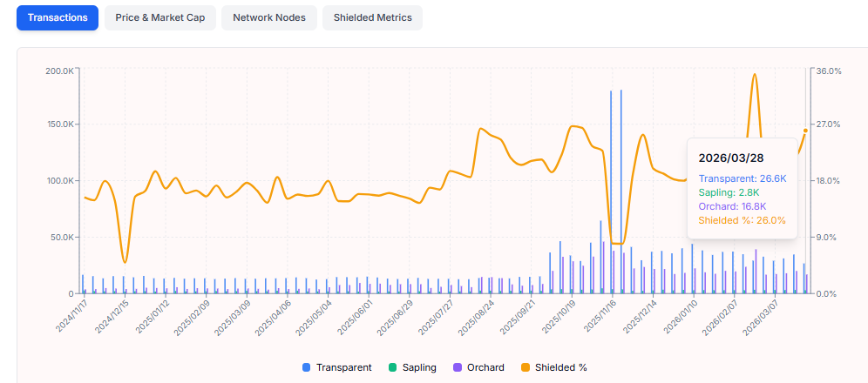Image resolution: width=868 pixels, height=383 pixels.
Task: Toggle Transparent series via its legend label
Action: point(343,367)
